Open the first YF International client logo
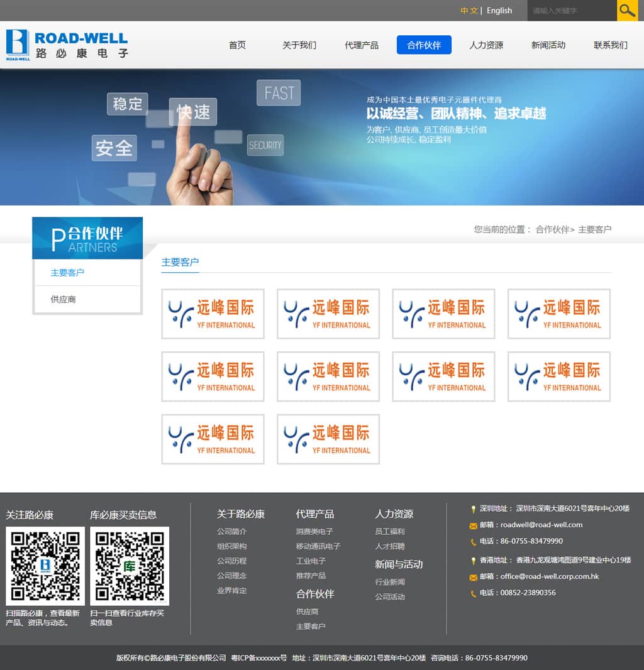The height and width of the screenshot is (670, 644). [213, 314]
